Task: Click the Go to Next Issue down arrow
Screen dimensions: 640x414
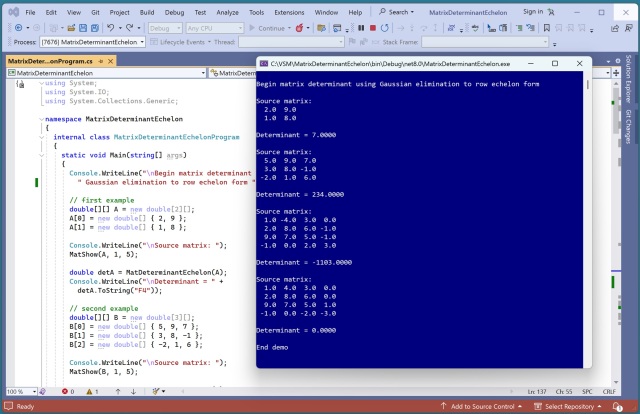Action: 133,391
